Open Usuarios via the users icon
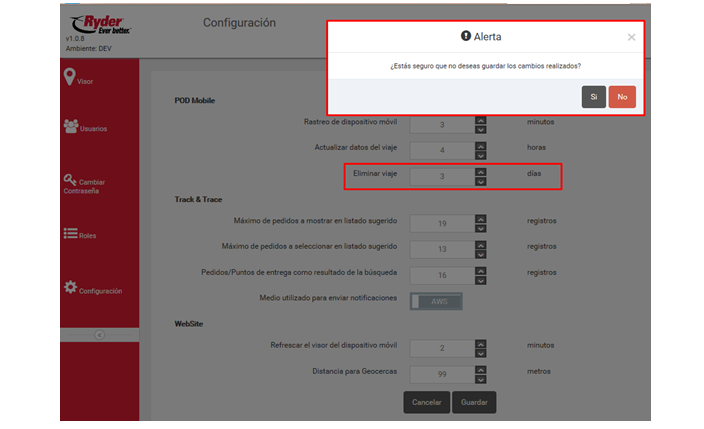 (70, 126)
